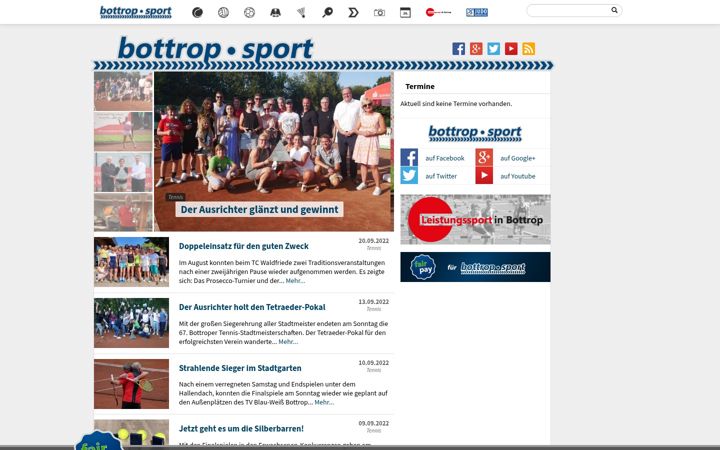Open Doppeleinsatz article thumbnail image
This screenshot has height=450, width=720.
pyautogui.click(x=131, y=262)
